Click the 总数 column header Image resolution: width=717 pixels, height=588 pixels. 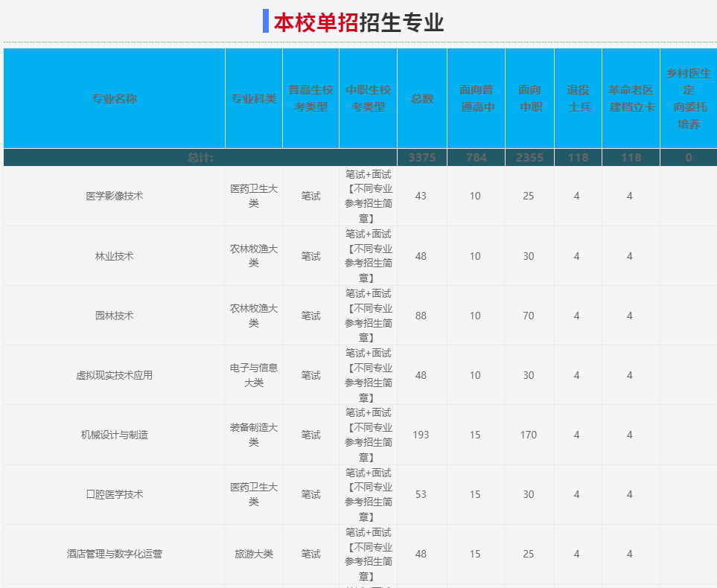[422, 98]
